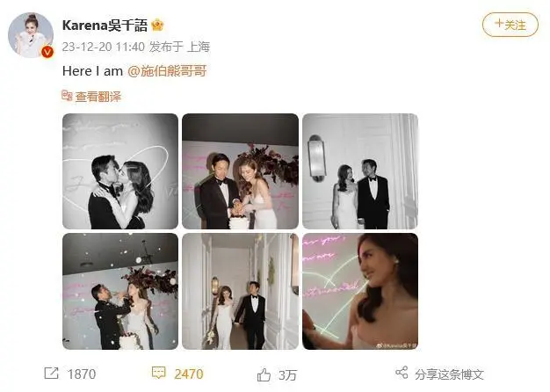The height and width of the screenshot is (392, 550).
Task: Open photo of couple walking in hallway
Action: (x=240, y=291)
